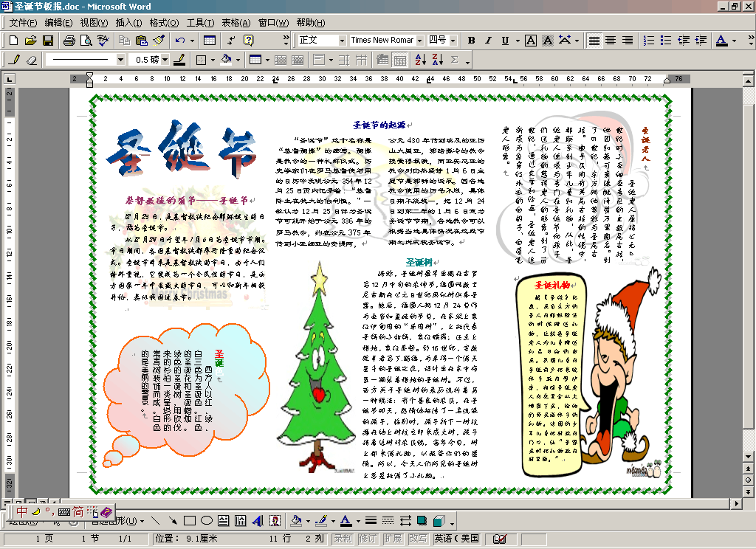
Task: Expand the Times New Roman font list
Action: pos(420,40)
